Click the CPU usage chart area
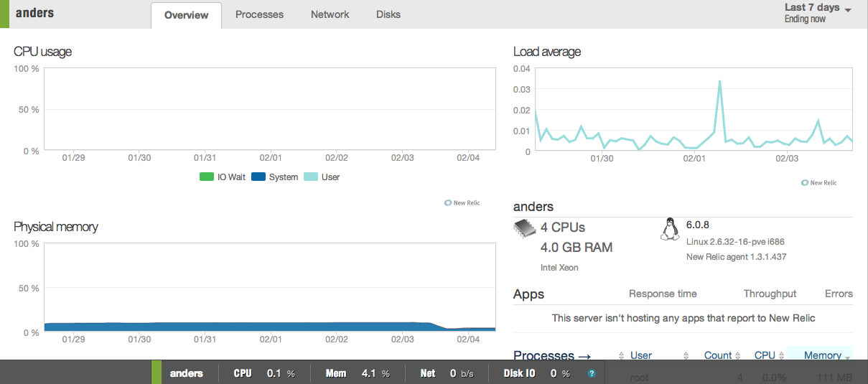868x384 pixels. 270,109
